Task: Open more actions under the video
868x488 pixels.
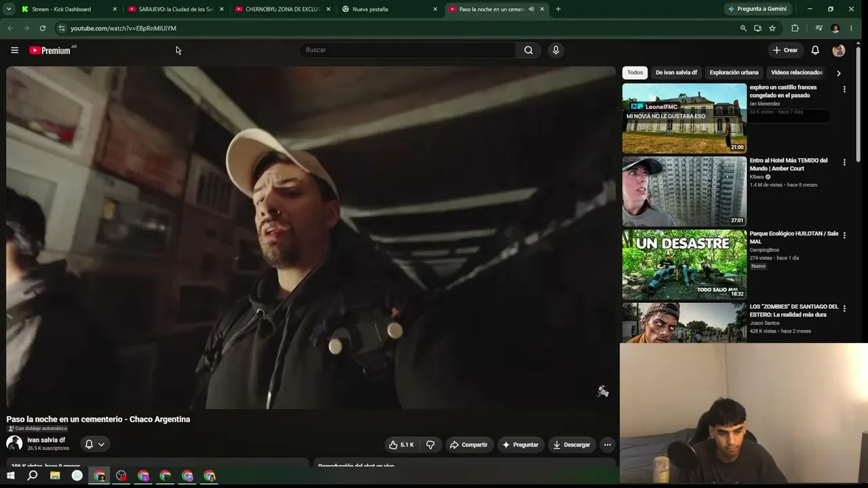Action: [x=607, y=445]
